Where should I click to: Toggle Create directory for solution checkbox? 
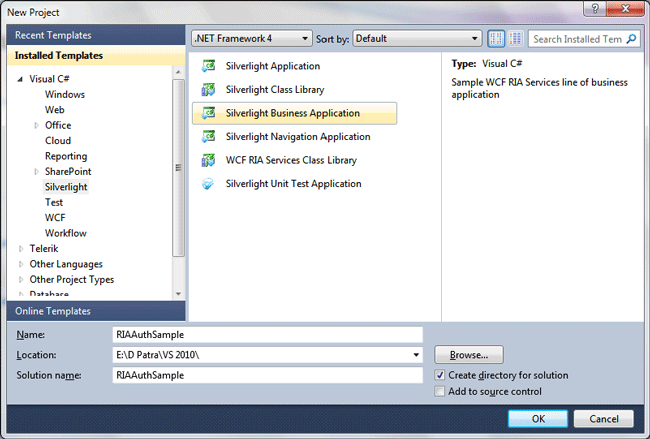(x=440, y=375)
